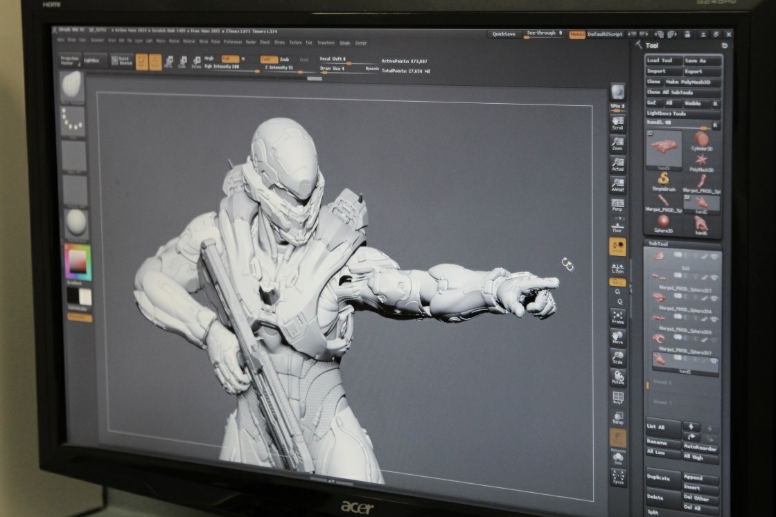
Task: Toggle visibility eye of hand5 subtool
Action: 713,361
